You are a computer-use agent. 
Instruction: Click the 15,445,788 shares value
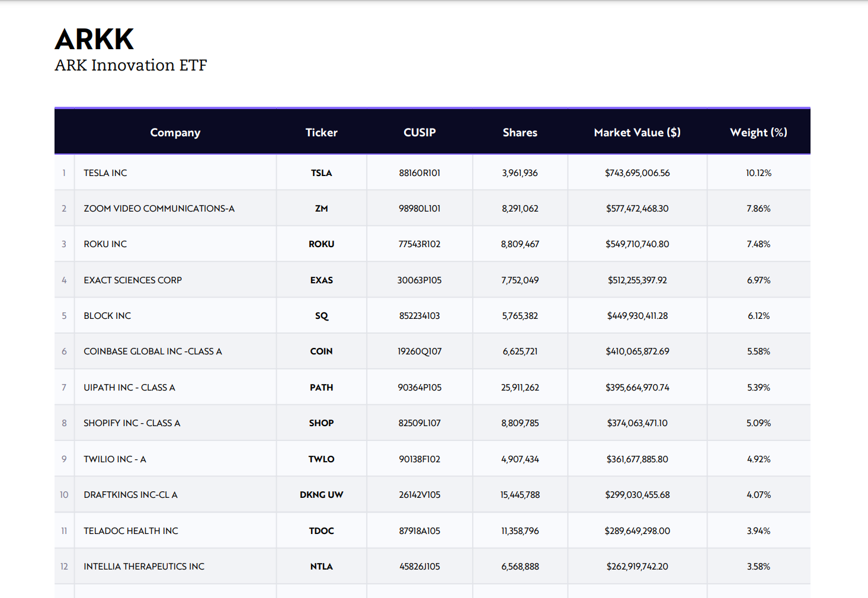[x=520, y=495]
